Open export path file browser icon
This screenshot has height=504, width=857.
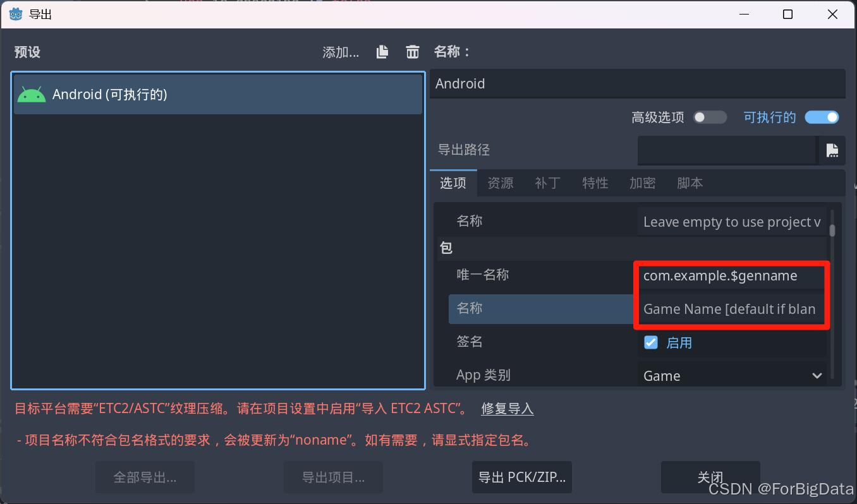832,150
